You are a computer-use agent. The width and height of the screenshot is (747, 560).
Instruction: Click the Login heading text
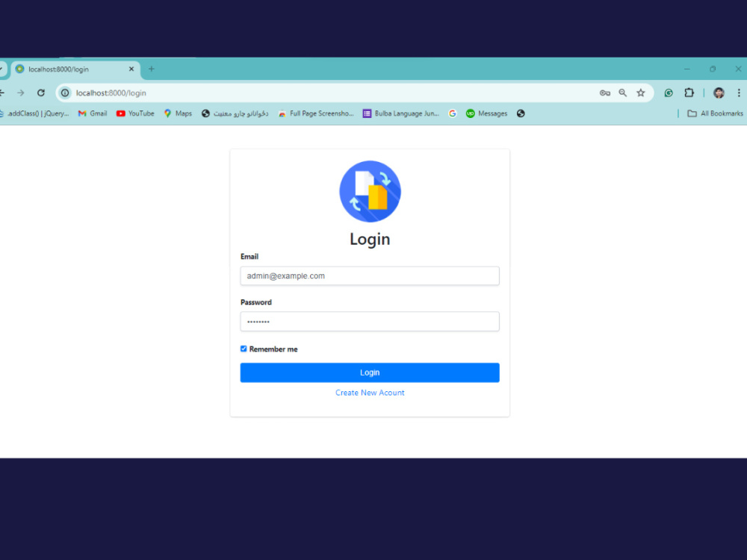[370, 239]
